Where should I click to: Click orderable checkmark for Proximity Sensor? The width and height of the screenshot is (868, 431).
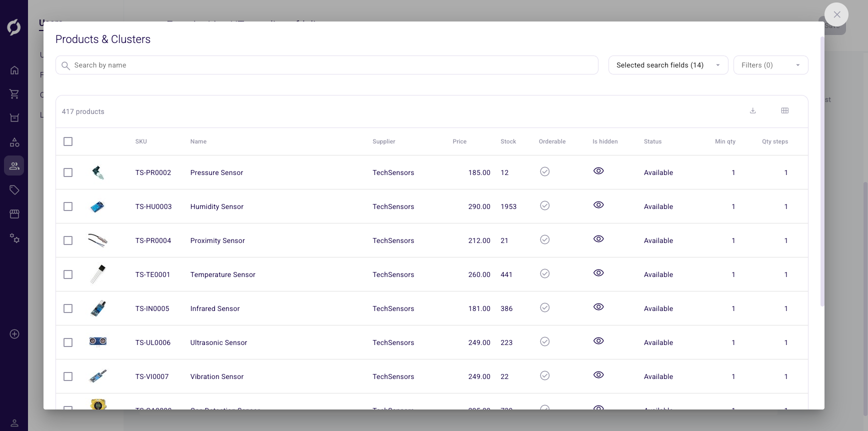(x=545, y=239)
